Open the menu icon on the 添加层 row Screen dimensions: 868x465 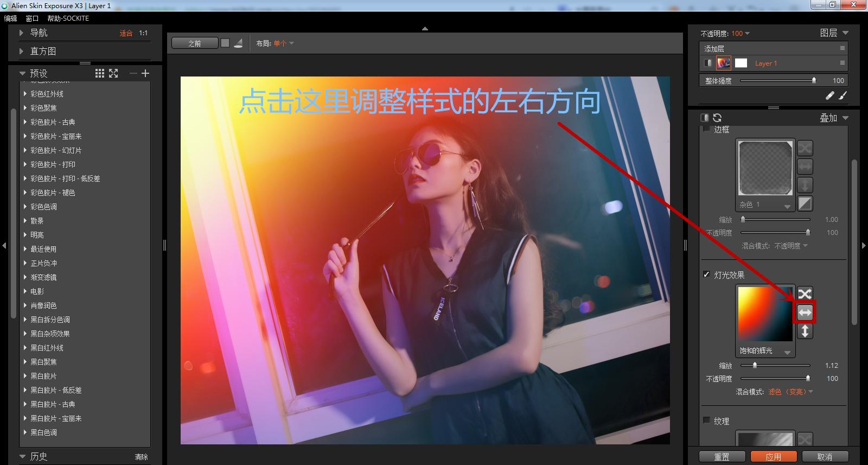pos(843,48)
